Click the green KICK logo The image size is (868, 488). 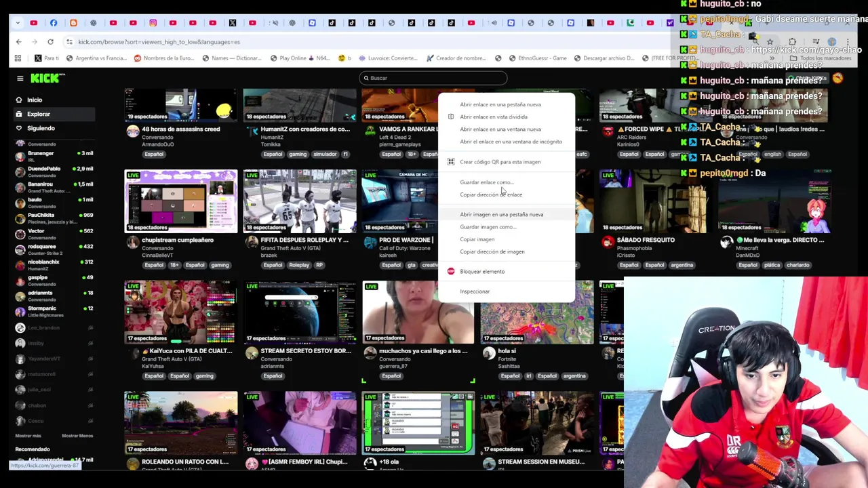point(47,79)
